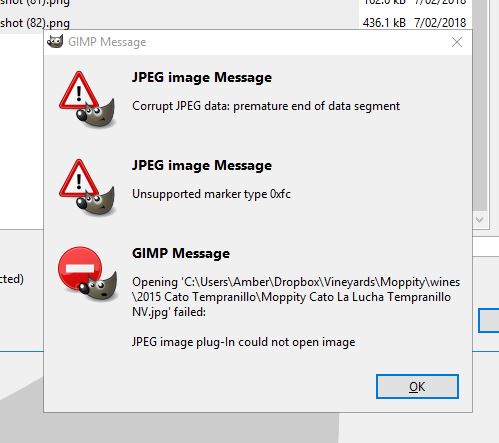Close the GIMP Message dialog with X

click(x=457, y=42)
